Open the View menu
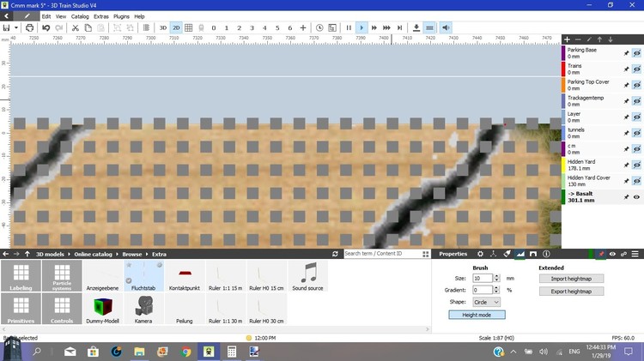The height and width of the screenshot is (361, 644). [x=61, y=16]
